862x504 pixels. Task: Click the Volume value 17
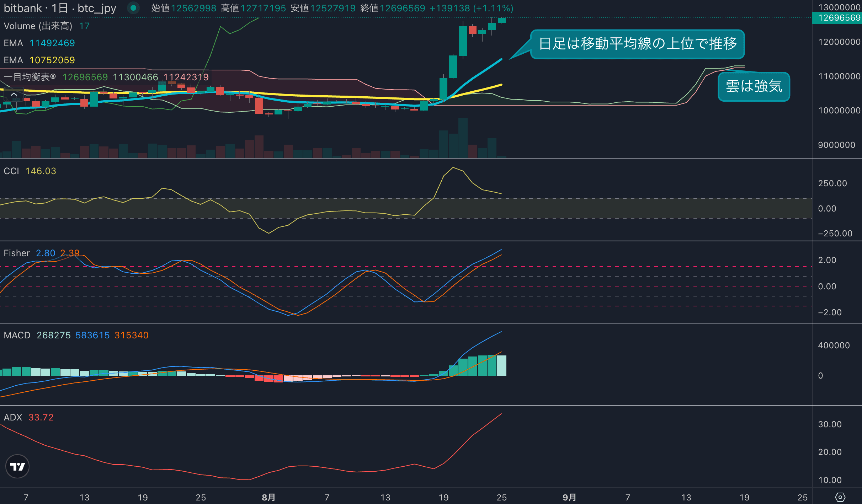pos(84,26)
